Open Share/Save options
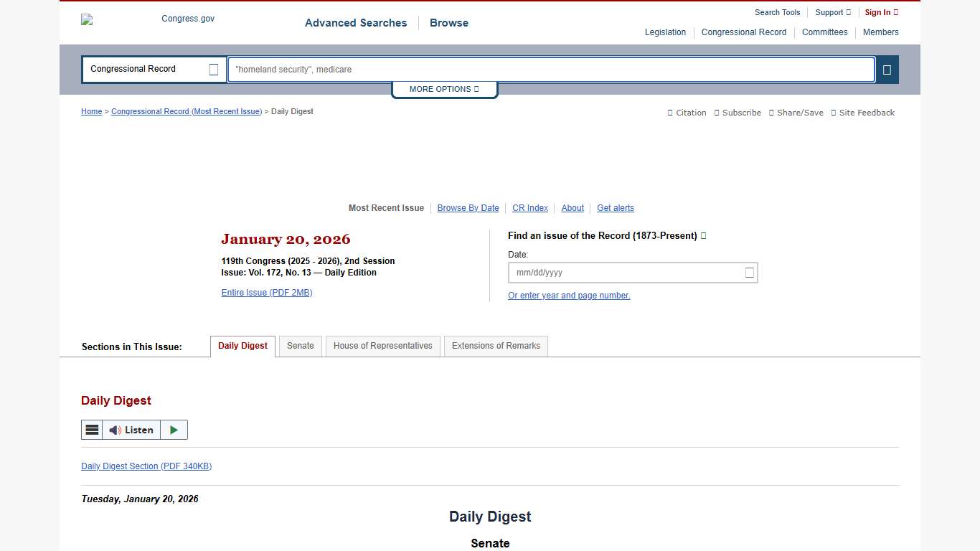The width and height of the screenshot is (980, 551). click(x=796, y=113)
